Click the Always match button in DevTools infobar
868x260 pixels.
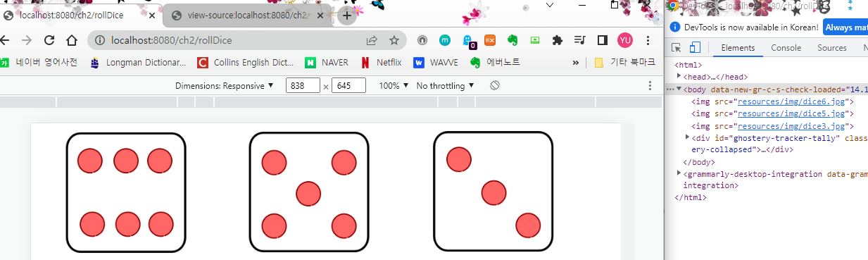[x=845, y=27]
